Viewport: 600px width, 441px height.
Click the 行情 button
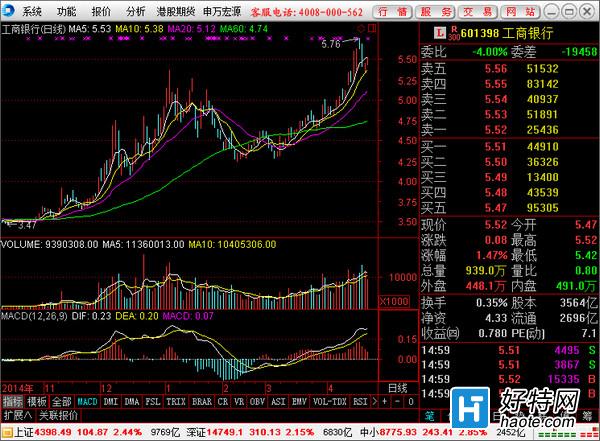pos(393,12)
